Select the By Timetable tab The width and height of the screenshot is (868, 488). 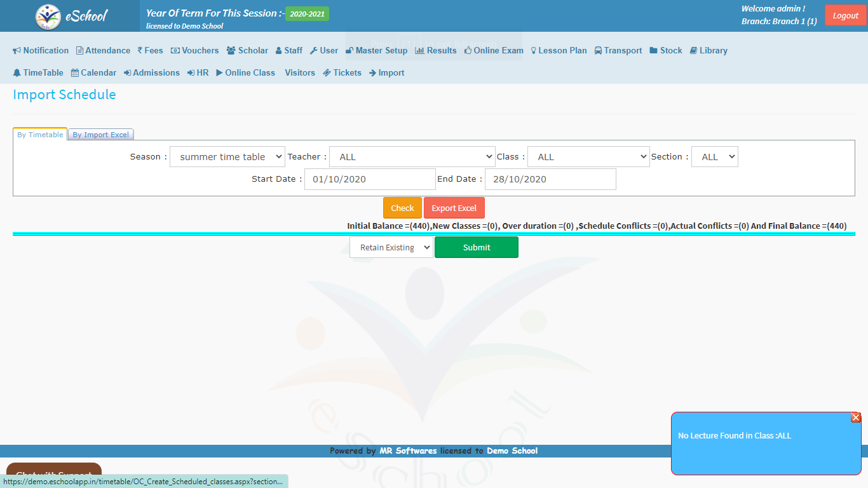pos(40,135)
